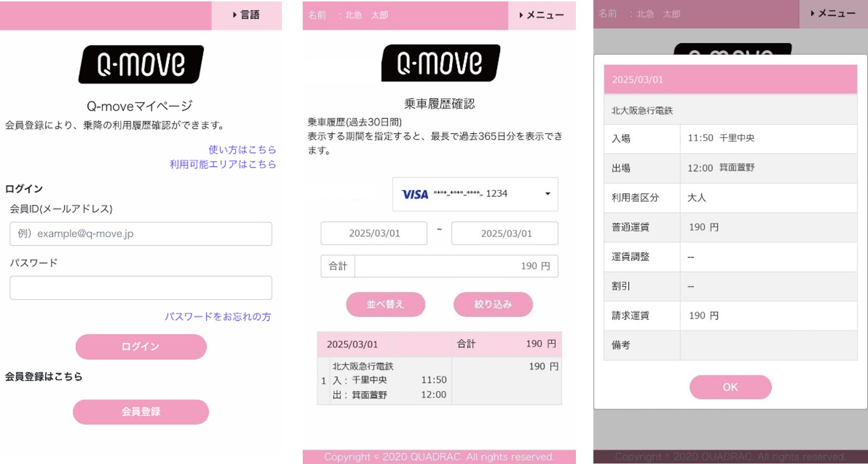Screen dimensions: 868x464
Task: Select the end date field after the tilde
Action: click(505, 233)
